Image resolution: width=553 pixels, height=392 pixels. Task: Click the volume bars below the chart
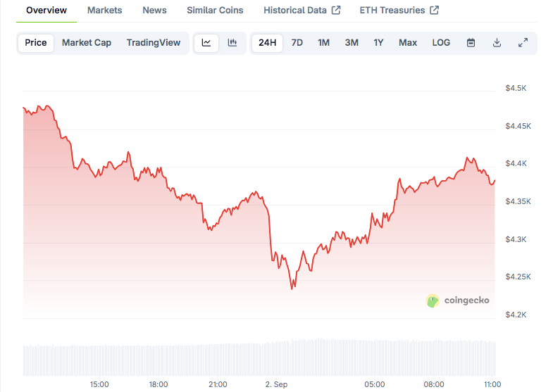(259, 358)
